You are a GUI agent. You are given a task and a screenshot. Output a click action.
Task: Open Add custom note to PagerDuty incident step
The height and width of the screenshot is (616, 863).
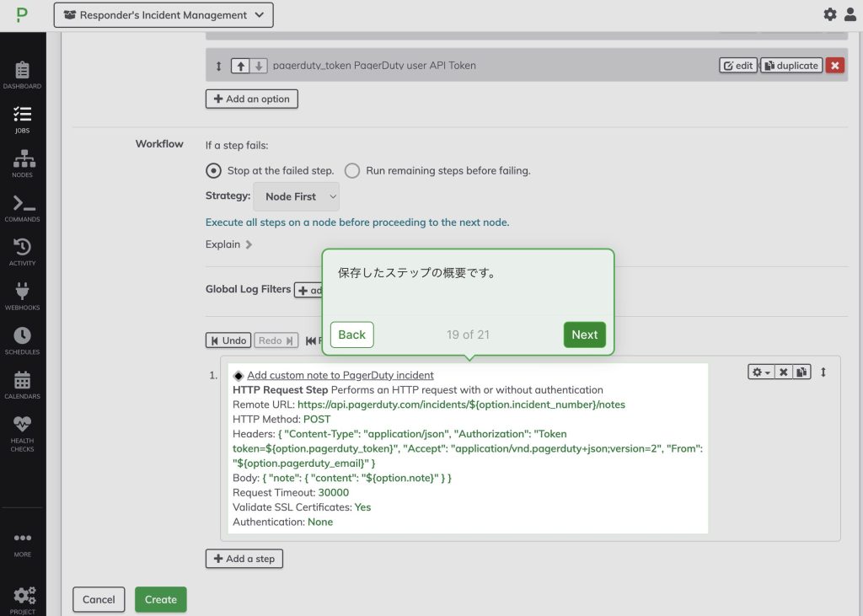pyautogui.click(x=340, y=375)
